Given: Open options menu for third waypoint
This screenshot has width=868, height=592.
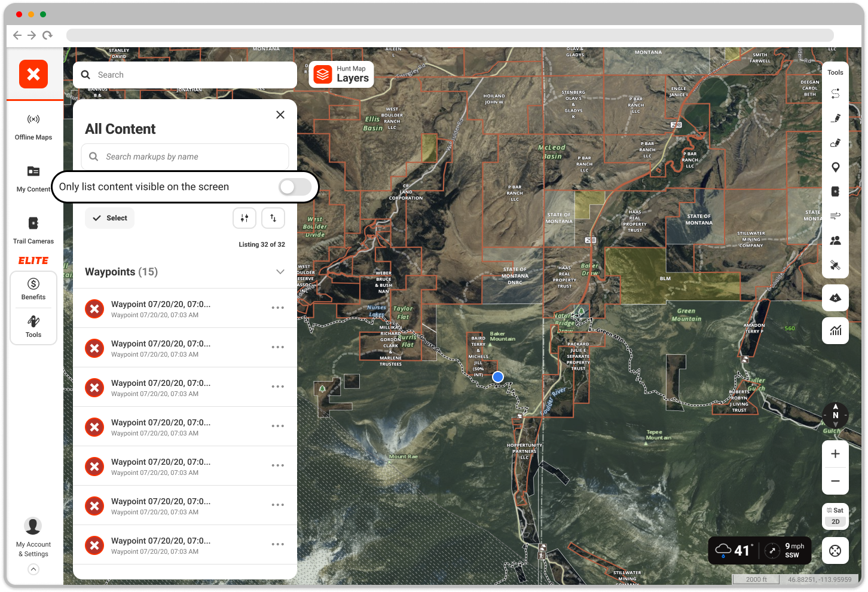Looking at the screenshot, I should click(x=278, y=387).
